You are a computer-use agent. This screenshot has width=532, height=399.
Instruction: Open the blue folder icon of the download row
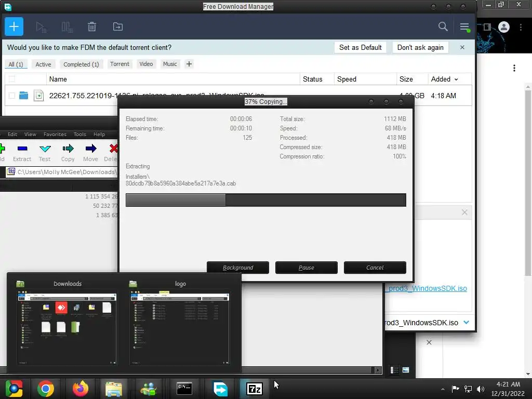coord(24,96)
